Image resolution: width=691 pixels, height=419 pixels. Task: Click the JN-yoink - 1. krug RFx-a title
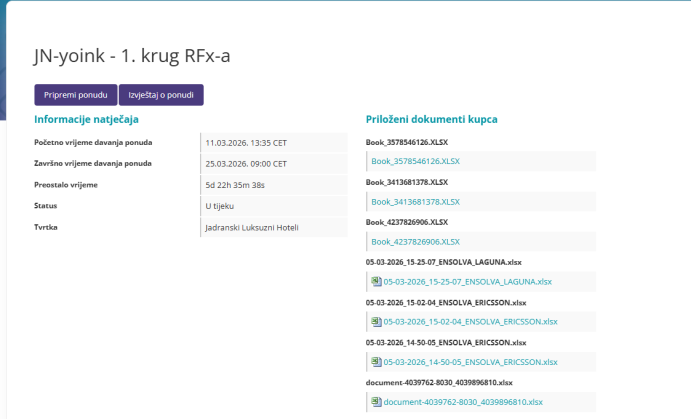coord(138,56)
